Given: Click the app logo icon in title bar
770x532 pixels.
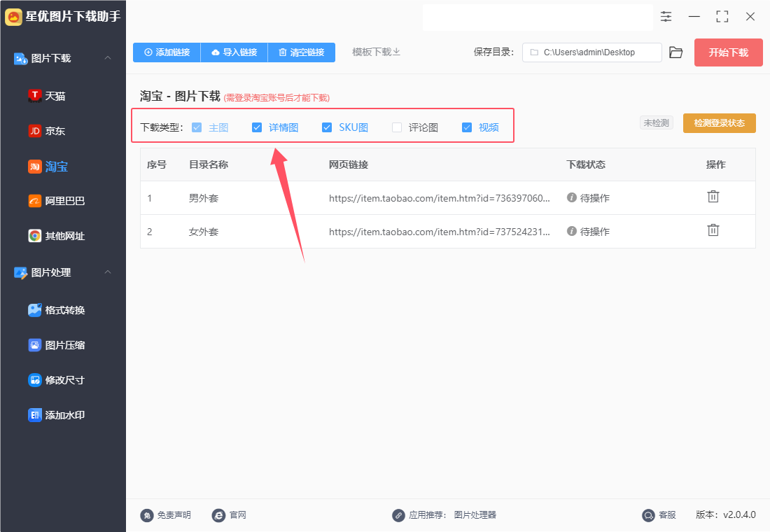Looking at the screenshot, I should click(13, 17).
